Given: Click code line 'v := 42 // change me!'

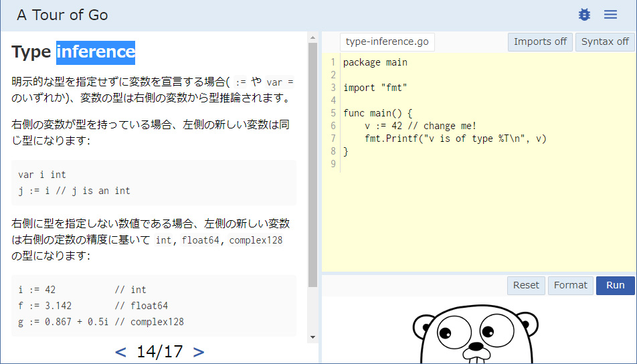Looking at the screenshot, I should tap(420, 126).
